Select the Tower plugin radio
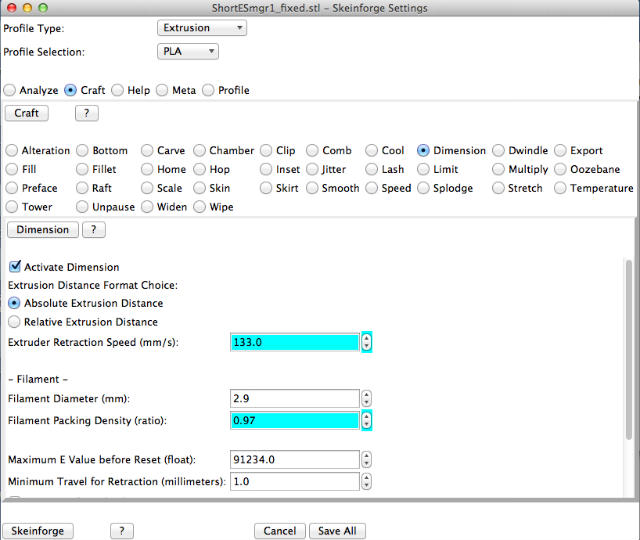Screen dimensions: 640x540 point(12,207)
